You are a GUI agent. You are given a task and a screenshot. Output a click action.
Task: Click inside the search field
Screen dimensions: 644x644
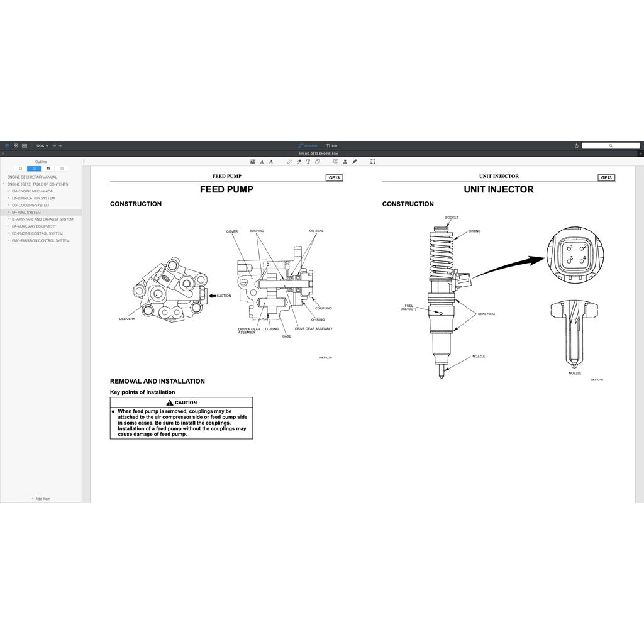610,145
